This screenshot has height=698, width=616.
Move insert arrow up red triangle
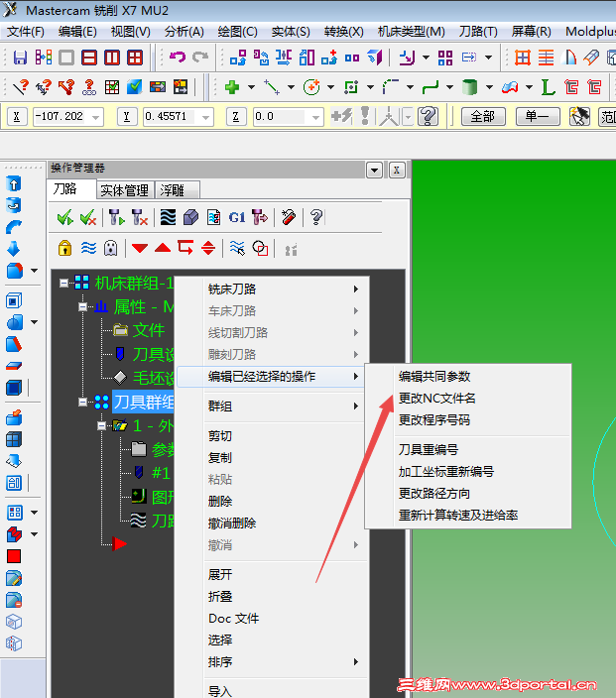coord(163,248)
